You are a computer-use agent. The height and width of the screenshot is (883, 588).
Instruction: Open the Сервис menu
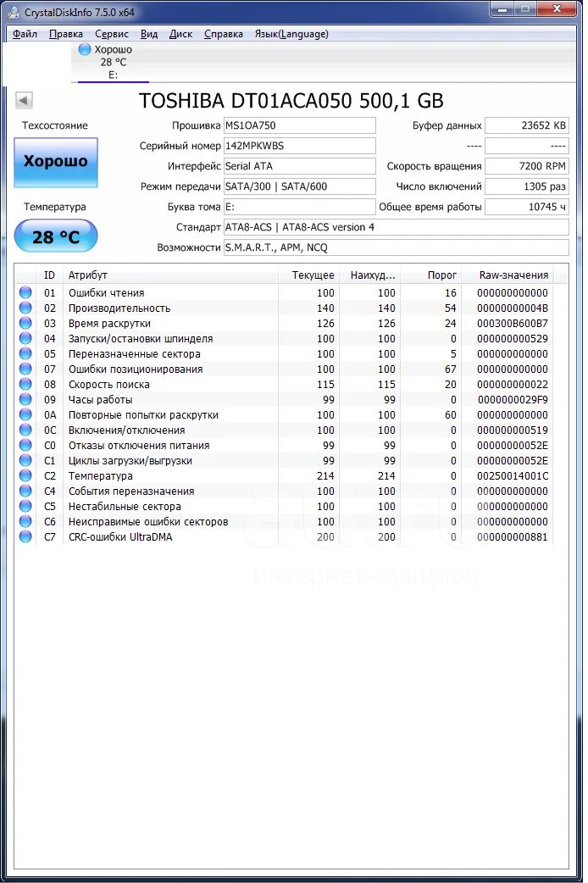coord(112,34)
